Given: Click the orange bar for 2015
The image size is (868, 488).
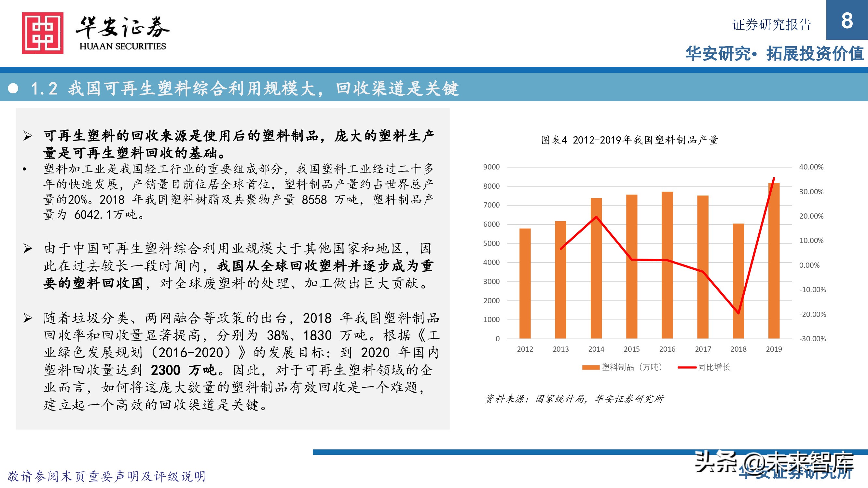Looking at the screenshot, I should point(632,267).
